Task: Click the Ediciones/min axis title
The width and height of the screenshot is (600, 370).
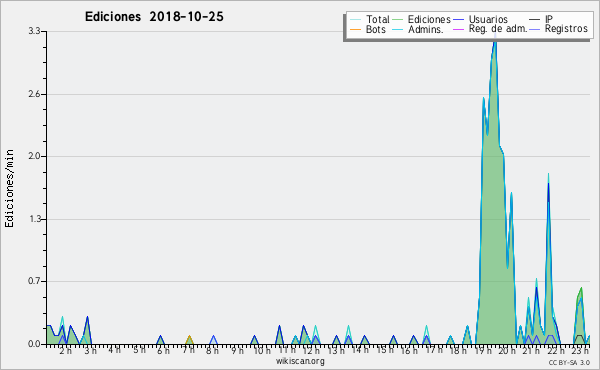Action: (9, 188)
